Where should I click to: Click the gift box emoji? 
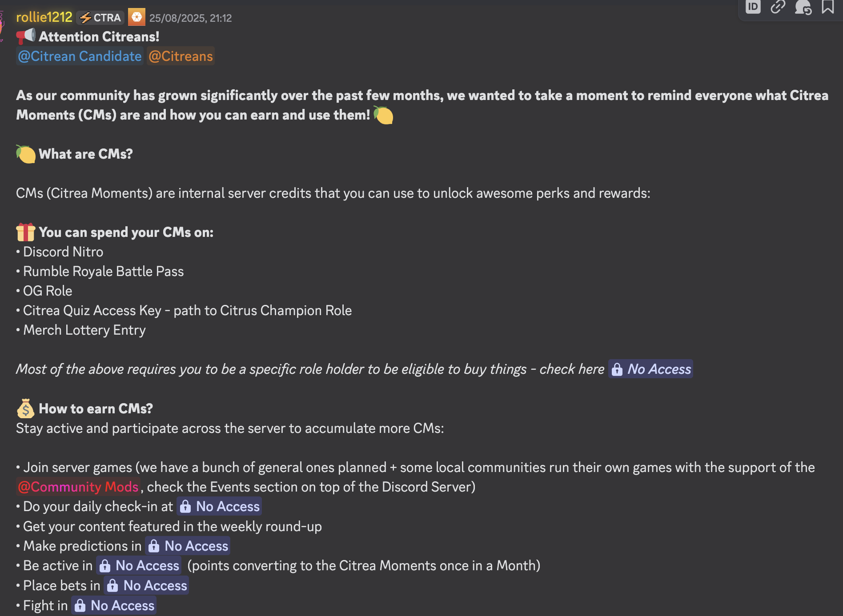[25, 232]
